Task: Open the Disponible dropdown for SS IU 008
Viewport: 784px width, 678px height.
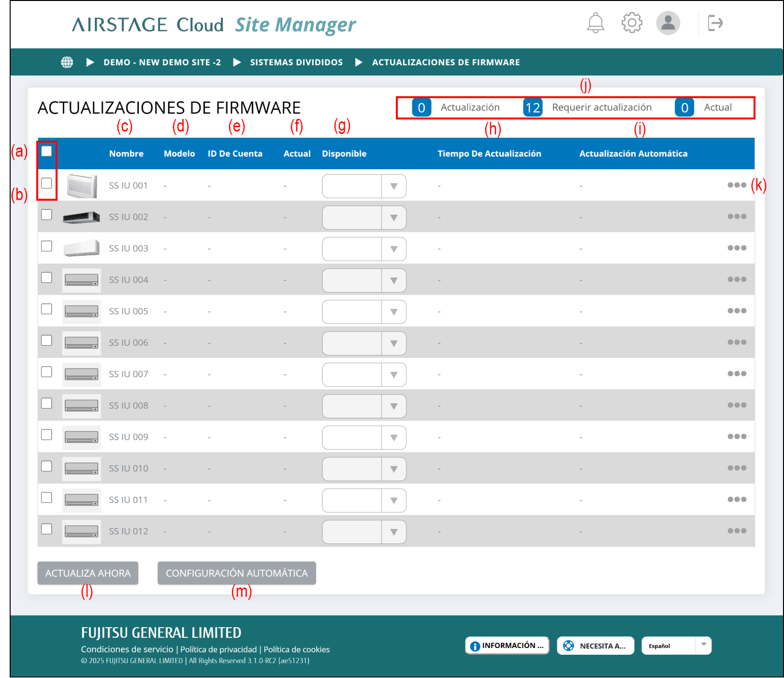Action: [x=393, y=406]
